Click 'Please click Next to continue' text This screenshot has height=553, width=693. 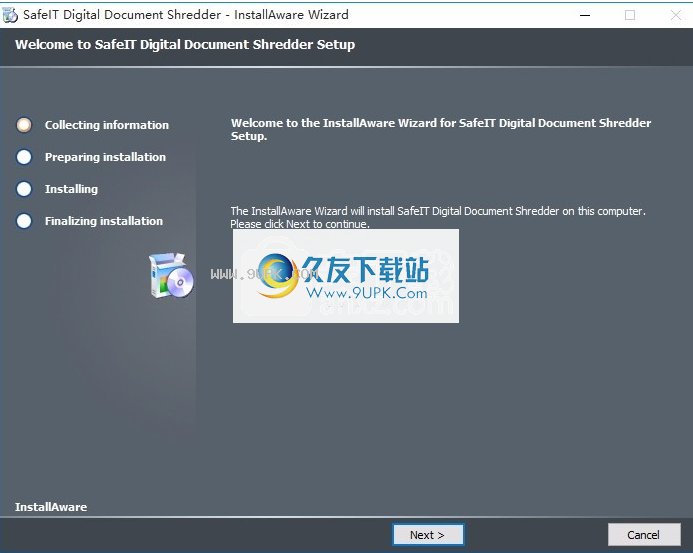point(300,224)
